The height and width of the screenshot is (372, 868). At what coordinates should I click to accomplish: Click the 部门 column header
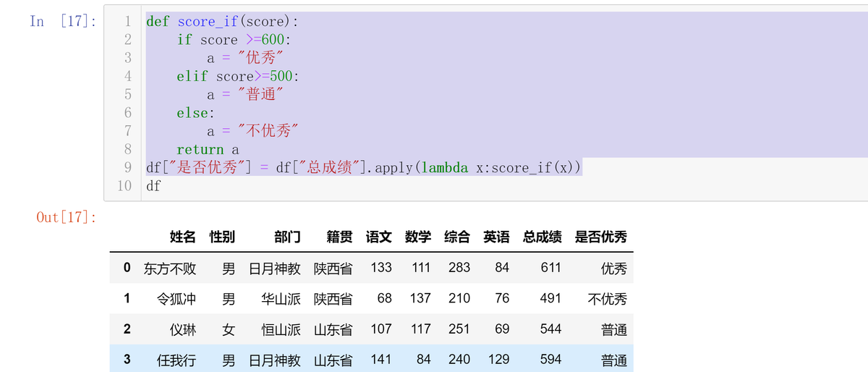point(287,237)
